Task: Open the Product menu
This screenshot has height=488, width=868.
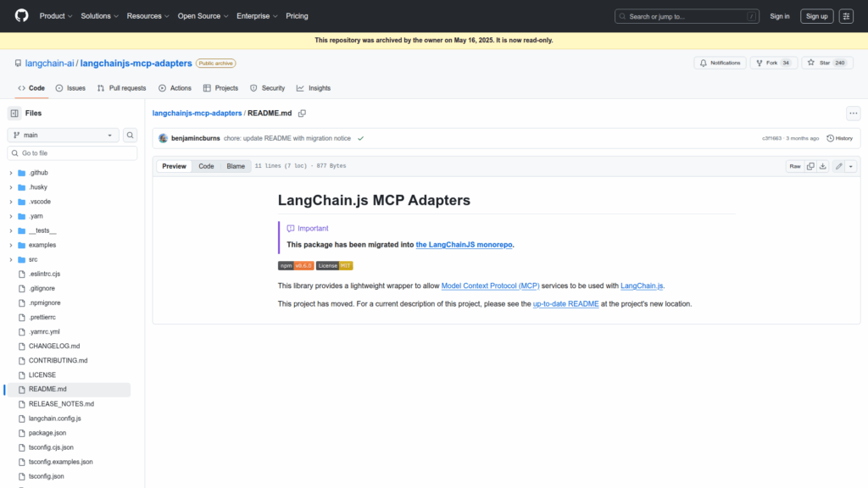Action: click(56, 16)
